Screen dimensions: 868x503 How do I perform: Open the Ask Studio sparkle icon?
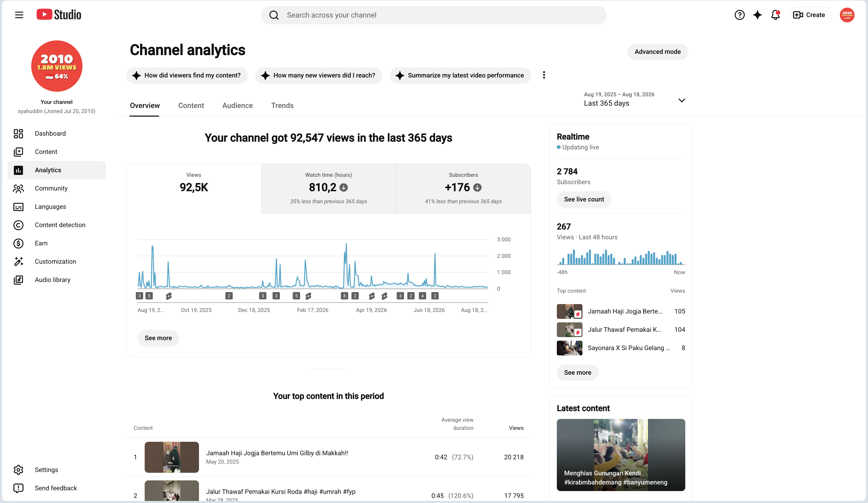pyautogui.click(x=757, y=15)
